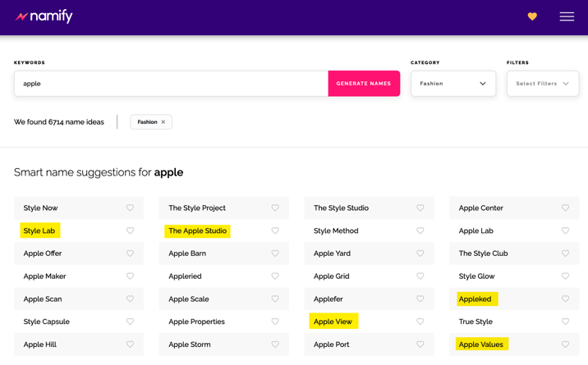Select the Style Capsule name card

tap(47, 322)
